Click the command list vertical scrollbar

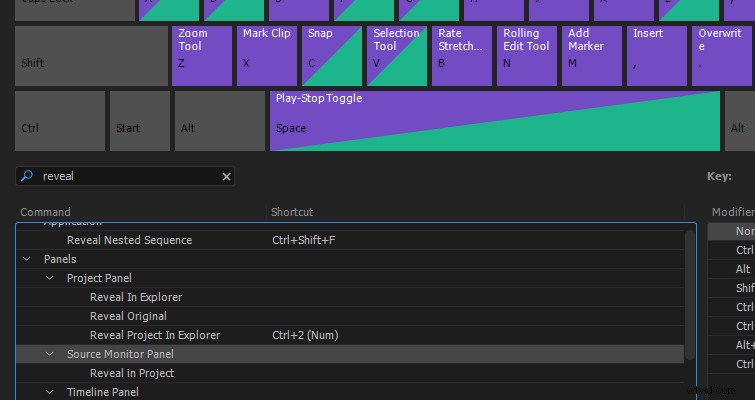[x=690, y=295]
